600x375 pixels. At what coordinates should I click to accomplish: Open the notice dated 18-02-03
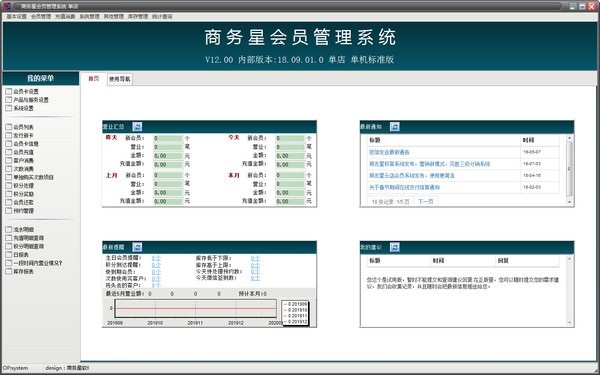coord(404,188)
